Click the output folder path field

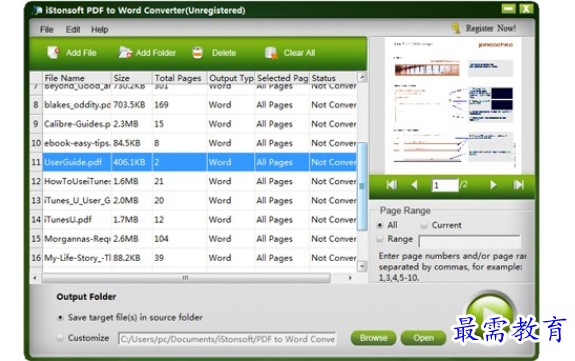point(227,339)
